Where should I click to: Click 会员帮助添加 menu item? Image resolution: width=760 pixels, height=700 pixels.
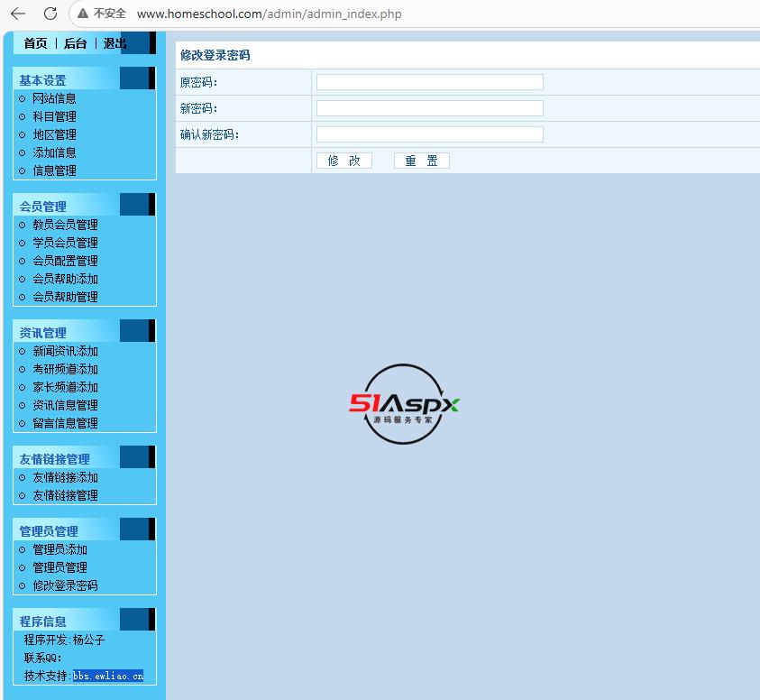[x=65, y=279]
